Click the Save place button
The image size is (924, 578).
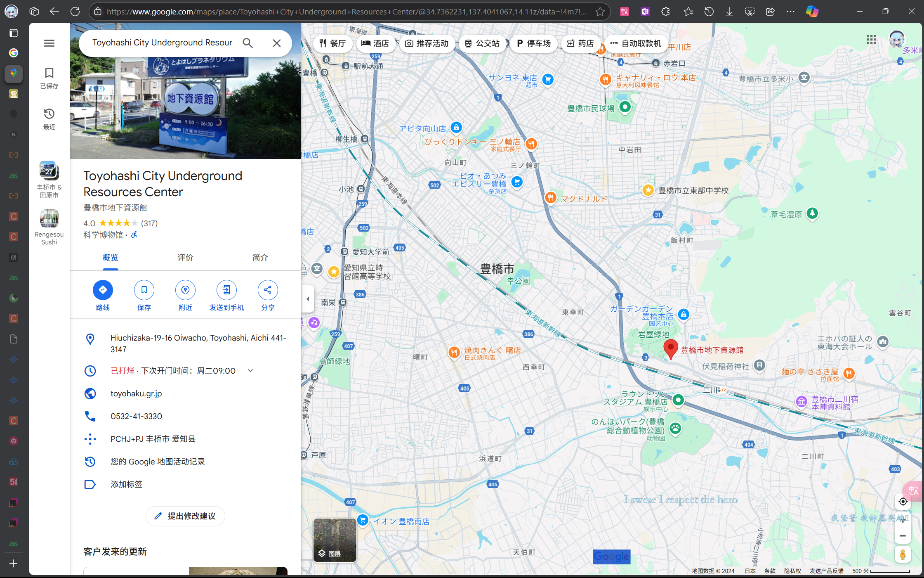144,295
